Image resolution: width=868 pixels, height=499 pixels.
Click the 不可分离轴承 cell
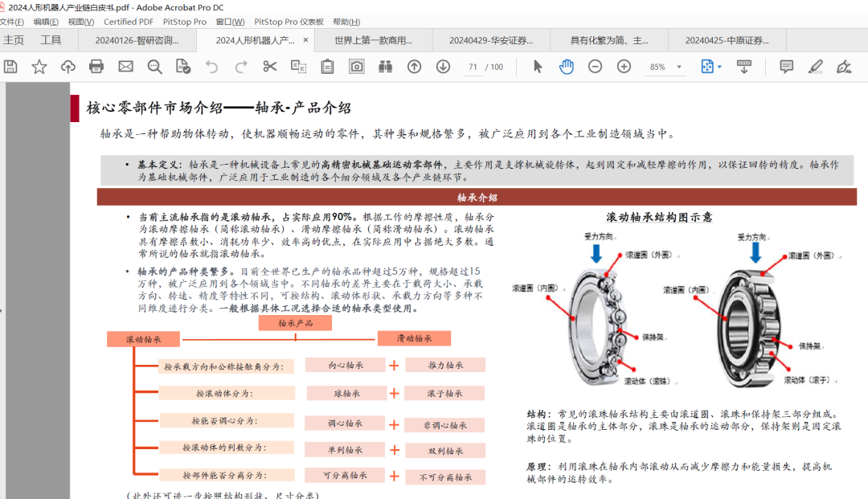445,477
